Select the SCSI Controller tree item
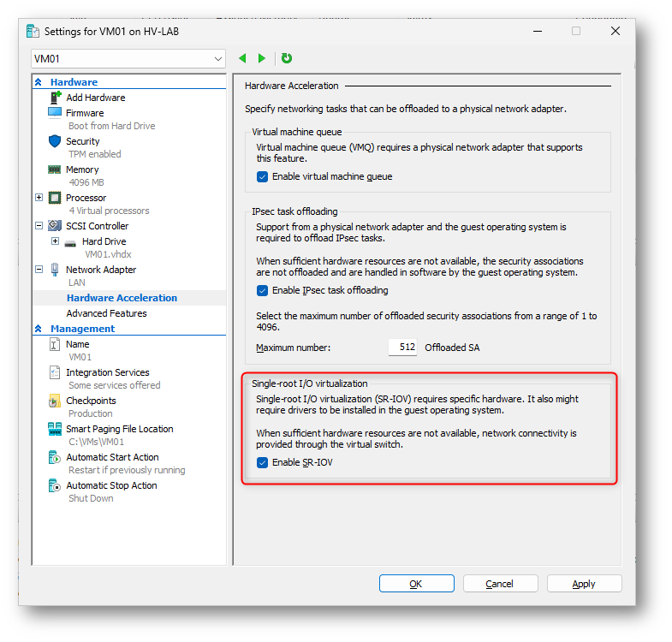The width and height of the screenshot is (672, 642). click(x=98, y=226)
